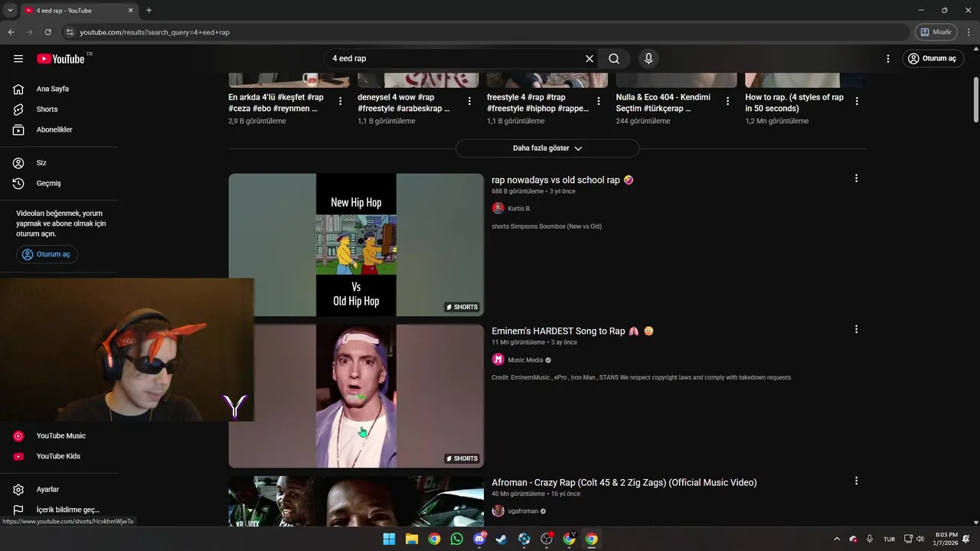
Task: Open Steam from the taskbar
Action: (x=501, y=539)
